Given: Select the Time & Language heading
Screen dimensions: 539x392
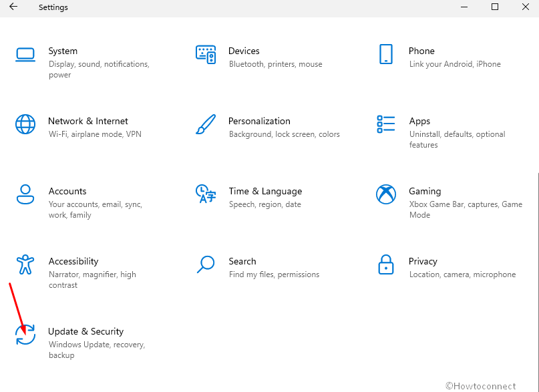Looking at the screenshot, I should (265, 192).
